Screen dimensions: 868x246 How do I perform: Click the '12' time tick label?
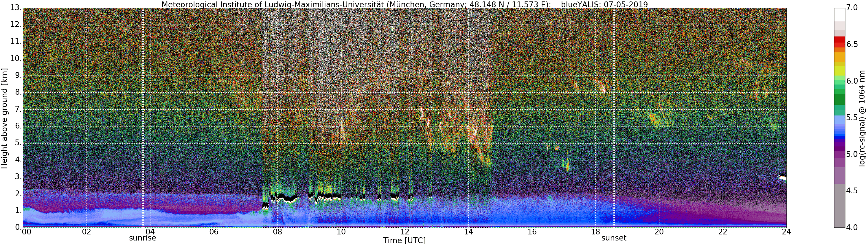(405, 232)
